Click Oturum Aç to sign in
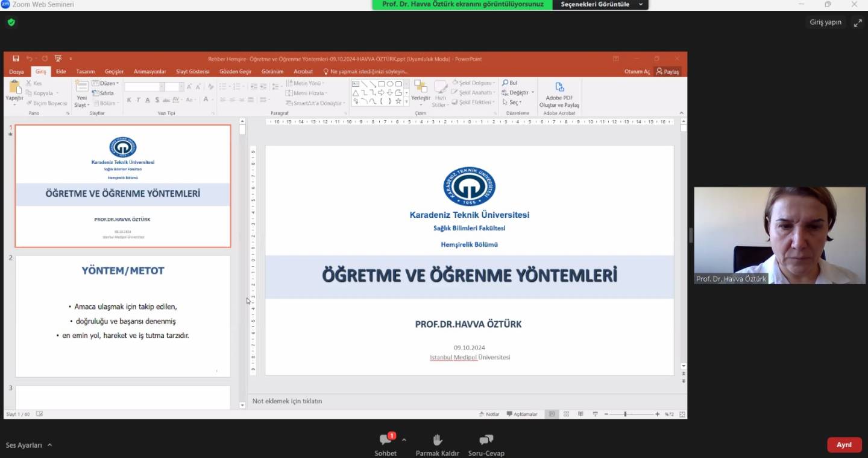This screenshot has height=458, width=868. (637, 72)
